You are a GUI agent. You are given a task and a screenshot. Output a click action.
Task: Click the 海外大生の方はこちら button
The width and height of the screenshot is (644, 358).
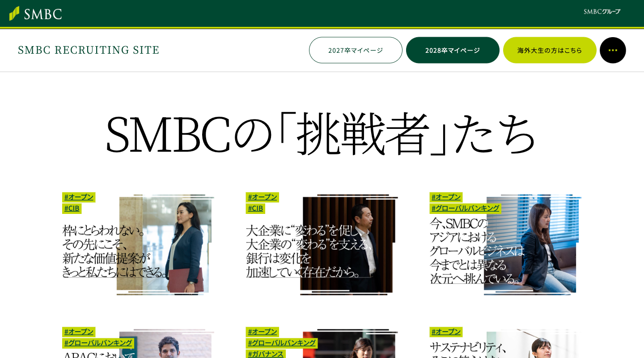point(550,50)
